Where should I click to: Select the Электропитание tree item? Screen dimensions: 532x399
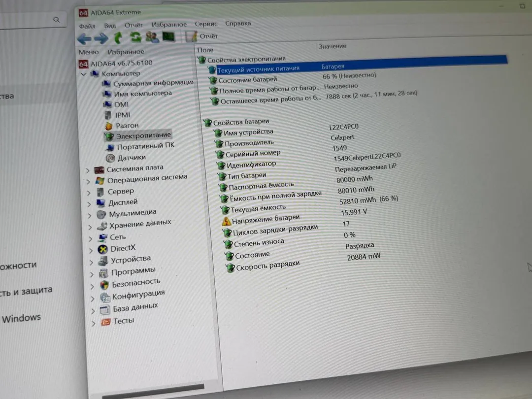click(138, 136)
